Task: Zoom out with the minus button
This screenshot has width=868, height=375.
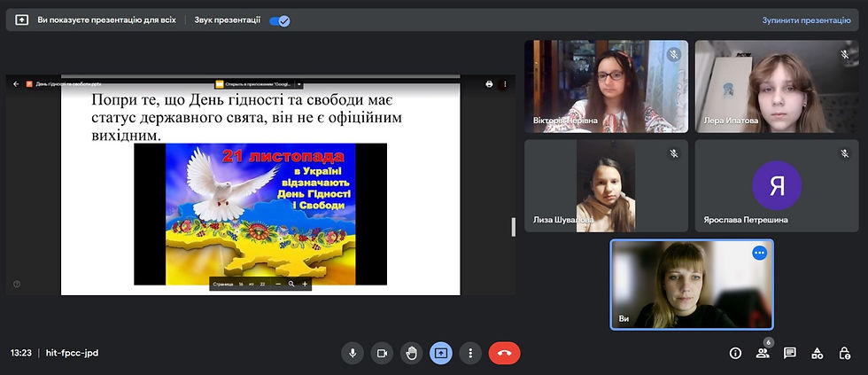Action: [278, 285]
